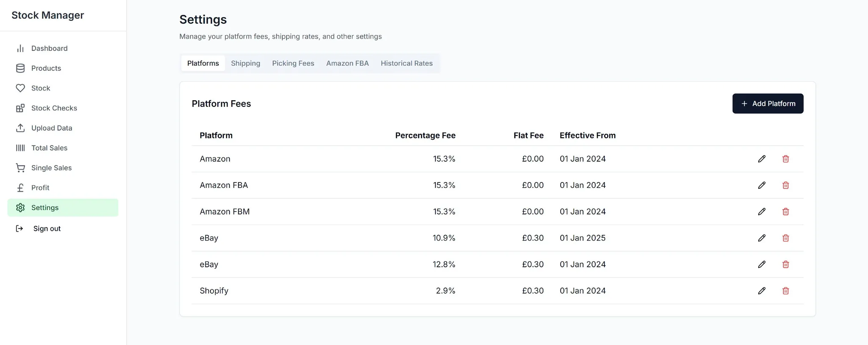Image resolution: width=868 pixels, height=345 pixels.
Task: Click the Stock heart icon
Action: tap(20, 88)
